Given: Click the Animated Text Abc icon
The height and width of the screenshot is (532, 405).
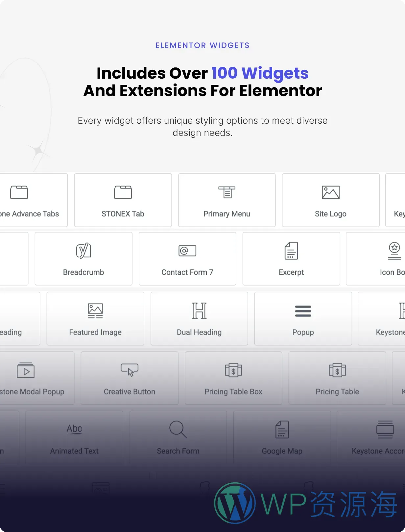Looking at the screenshot, I should pyautogui.click(x=74, y=429).
